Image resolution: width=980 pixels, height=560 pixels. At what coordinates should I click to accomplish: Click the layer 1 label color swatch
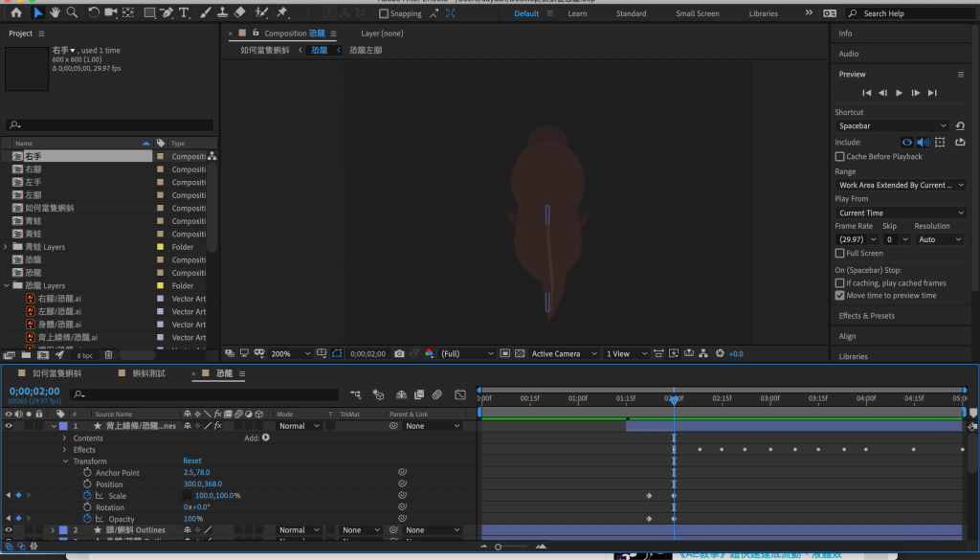[x=63, y=426]
